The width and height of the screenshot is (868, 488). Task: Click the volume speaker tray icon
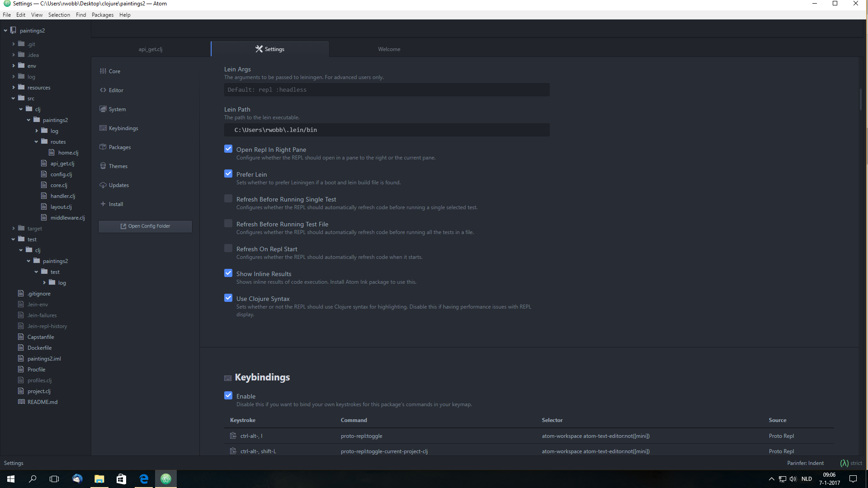coord(793,479)
